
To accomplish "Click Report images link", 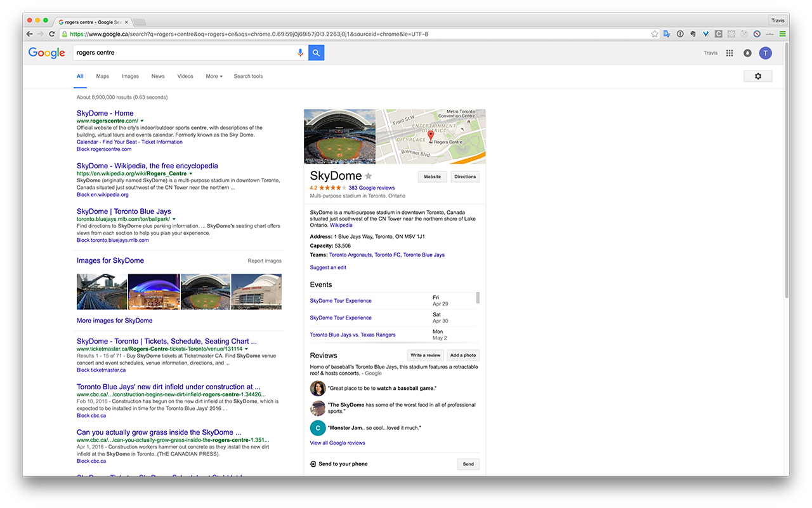I will [x=265, y=261].
